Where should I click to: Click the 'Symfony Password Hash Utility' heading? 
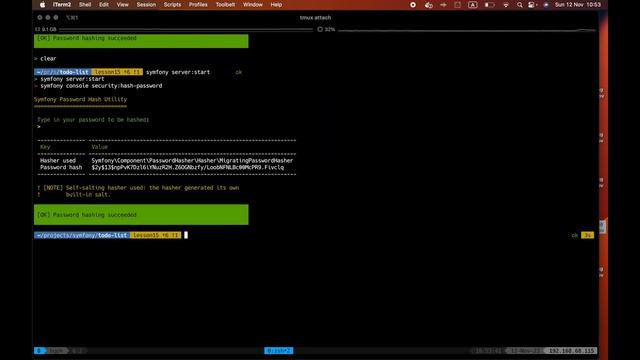point(80,99)
